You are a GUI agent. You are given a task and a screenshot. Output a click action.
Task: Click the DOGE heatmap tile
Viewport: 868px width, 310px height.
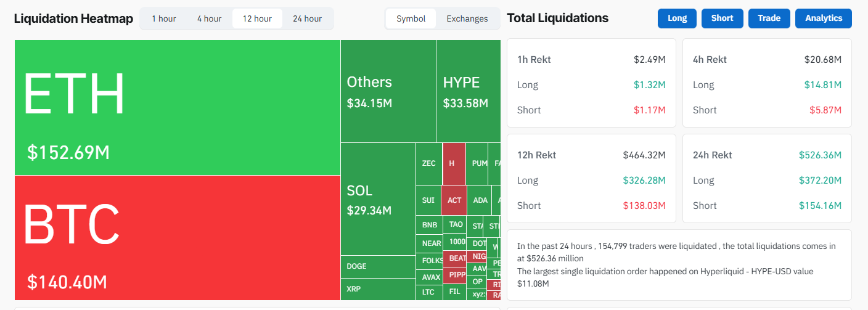(x=377, y=266)
